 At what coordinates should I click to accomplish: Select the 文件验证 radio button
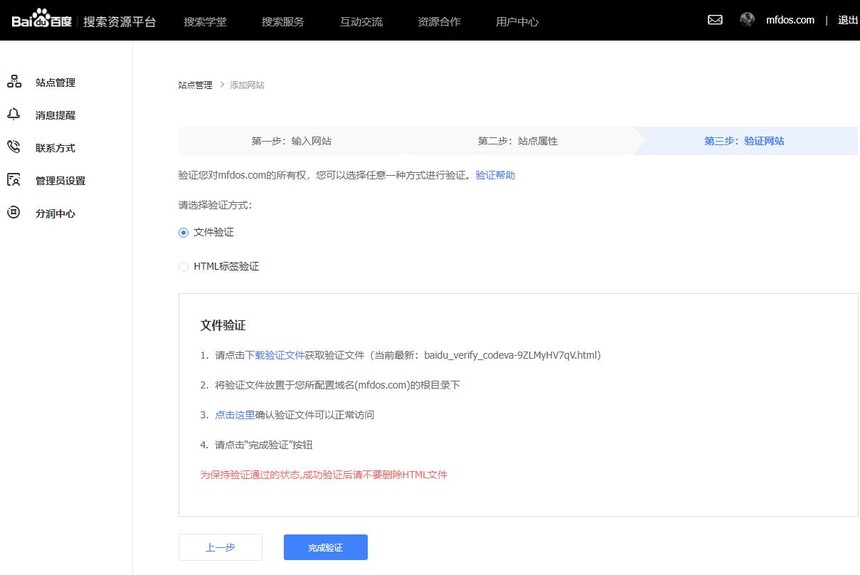click(183, 232)
